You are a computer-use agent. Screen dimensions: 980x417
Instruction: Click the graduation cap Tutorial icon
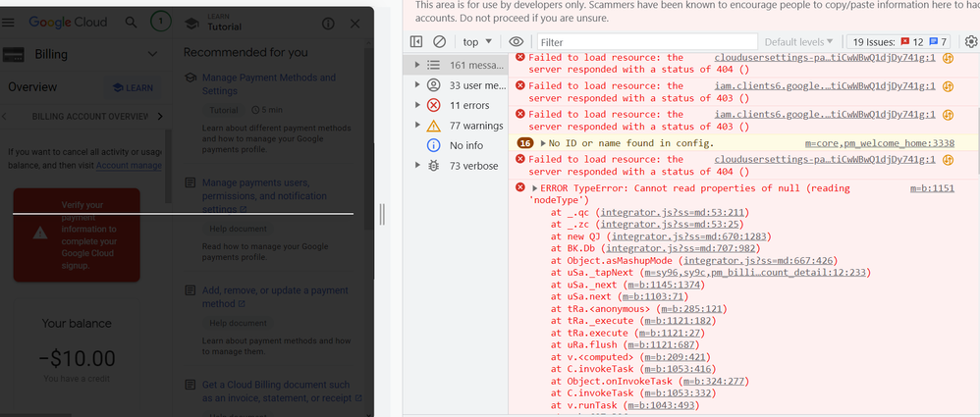192,24
